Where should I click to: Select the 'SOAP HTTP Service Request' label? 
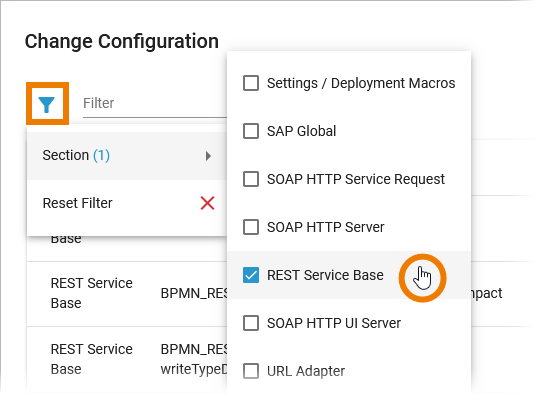pos(356,179)
